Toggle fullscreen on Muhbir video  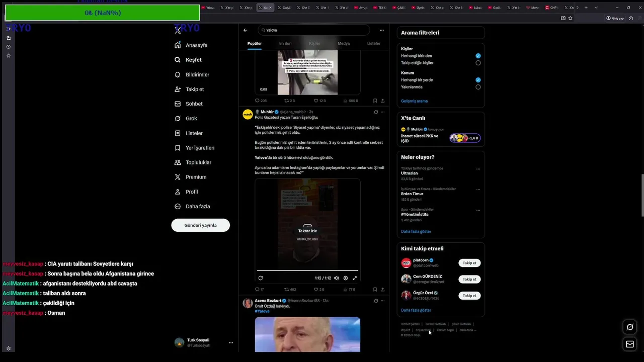coord(355,278)
